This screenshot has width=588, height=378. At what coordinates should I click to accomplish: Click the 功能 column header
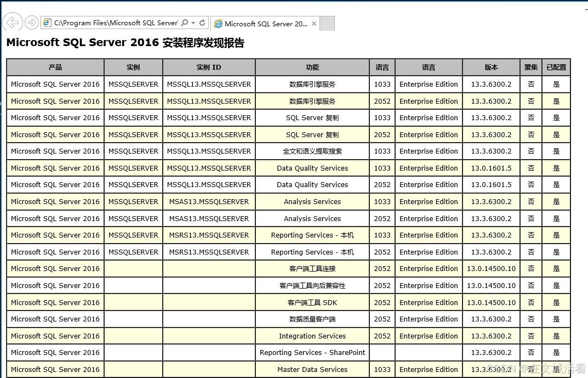click(x=312, y=67)
